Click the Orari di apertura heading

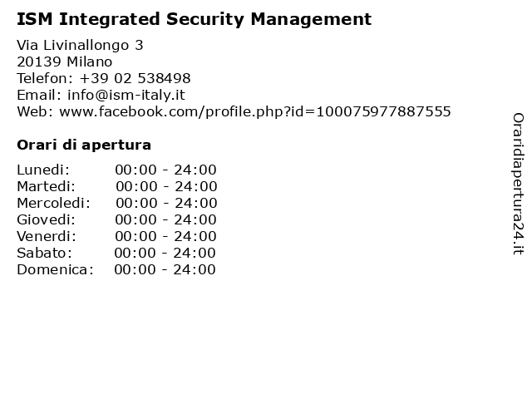click(84, 145)
